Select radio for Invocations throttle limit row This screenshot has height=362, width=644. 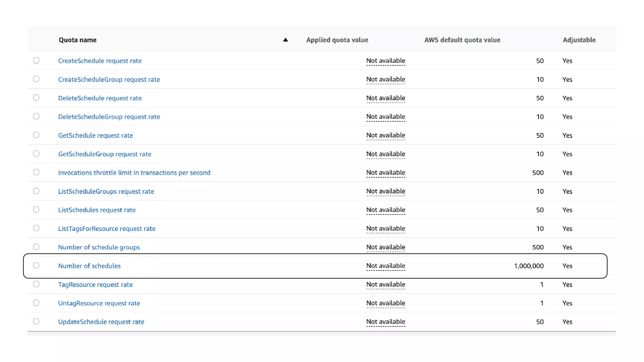(x=36, y=172)
